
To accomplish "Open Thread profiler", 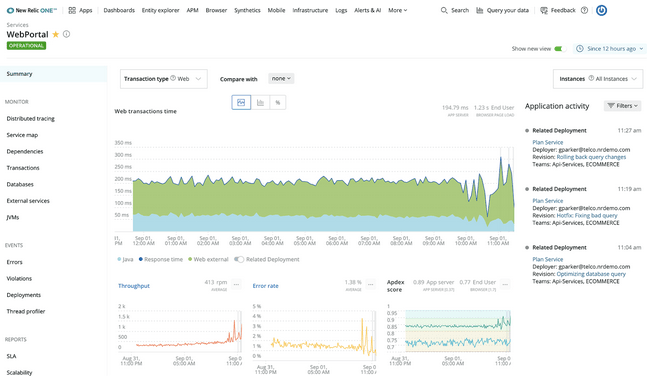I will tap(26, 311).
